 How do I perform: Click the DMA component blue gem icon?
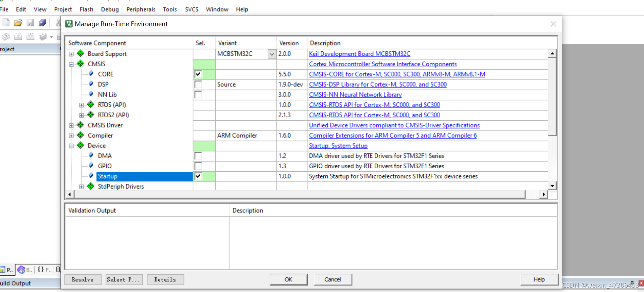91,155
